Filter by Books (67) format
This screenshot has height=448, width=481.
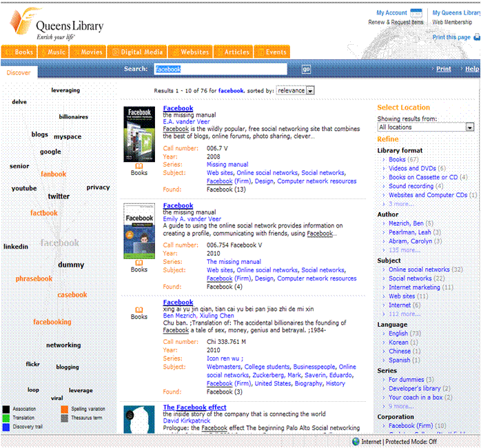point(403,160)
